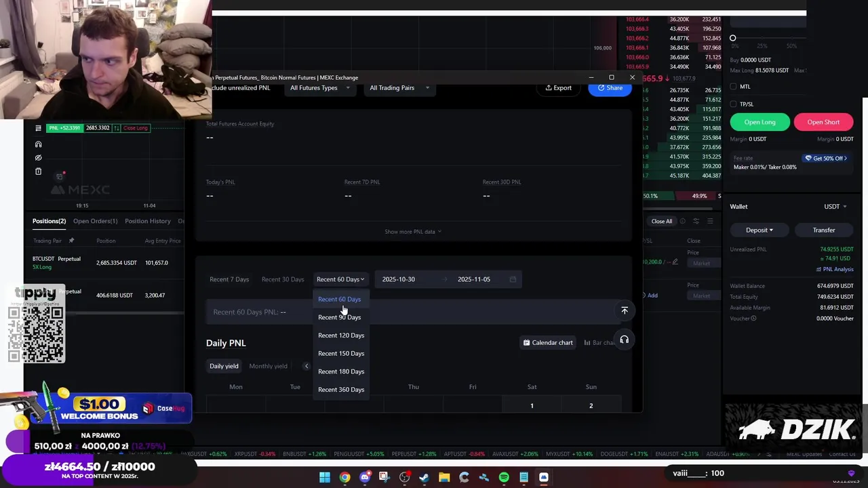Viewport: 868px width, 488px height.
Task: Open the All Trading Pairs dropdown
Action: (399, 87)
